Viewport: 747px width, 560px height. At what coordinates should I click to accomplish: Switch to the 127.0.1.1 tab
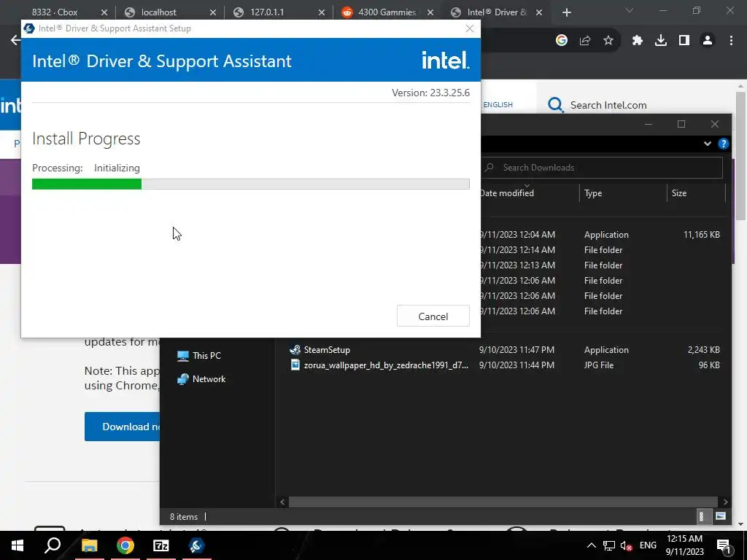tap(267, 12)
